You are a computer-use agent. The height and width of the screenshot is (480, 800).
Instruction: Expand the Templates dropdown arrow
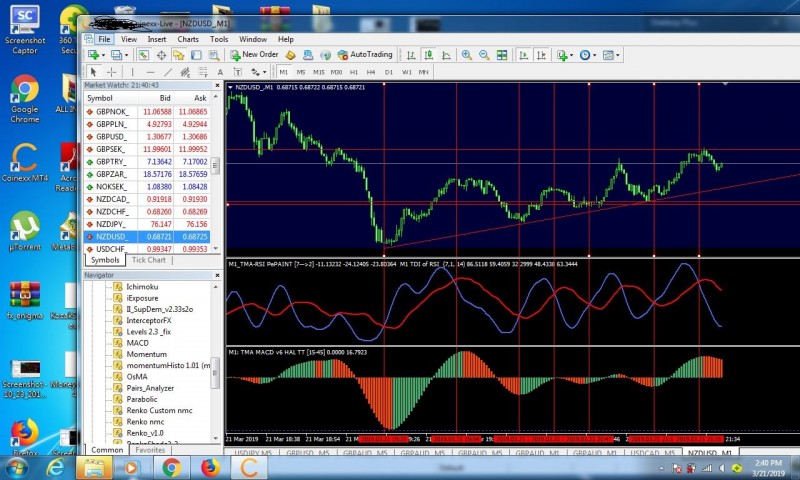click(x=617, y=55)
